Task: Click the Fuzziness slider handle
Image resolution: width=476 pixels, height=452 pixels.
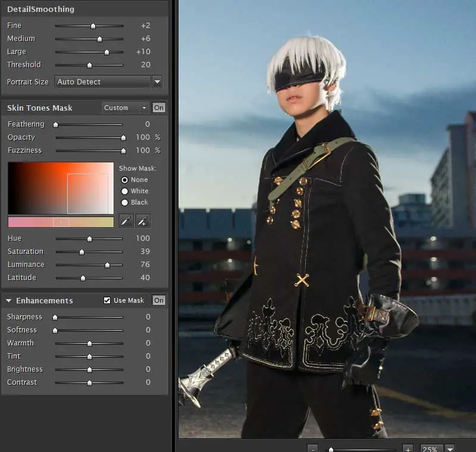Action: click(123, 151)
